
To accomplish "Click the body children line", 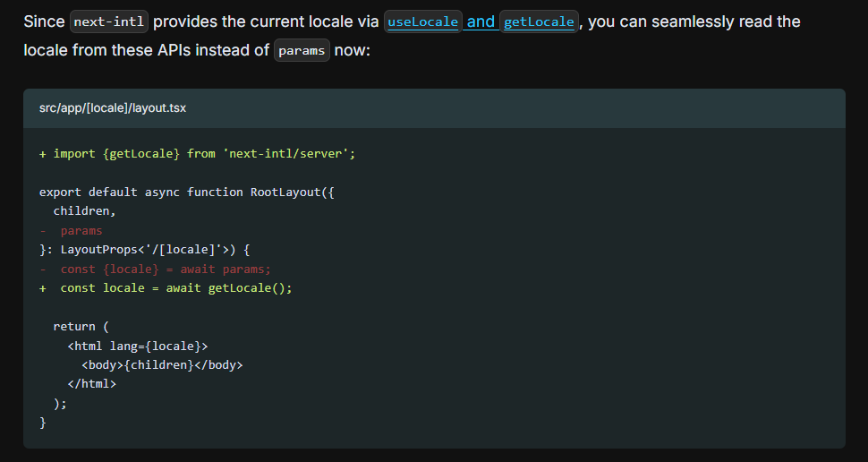I will click(162, 365).
